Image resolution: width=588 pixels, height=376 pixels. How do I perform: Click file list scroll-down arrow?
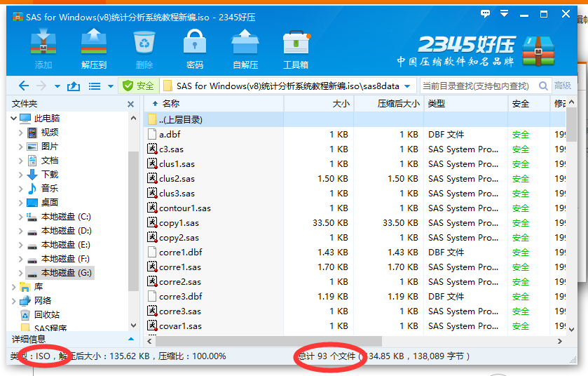(x=571, y=330)
